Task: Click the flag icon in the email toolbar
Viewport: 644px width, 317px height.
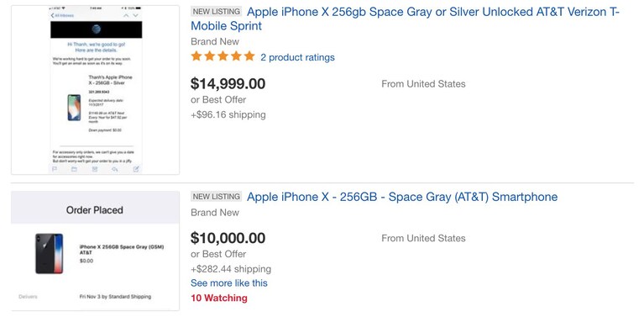Action: tap(55, 168)
